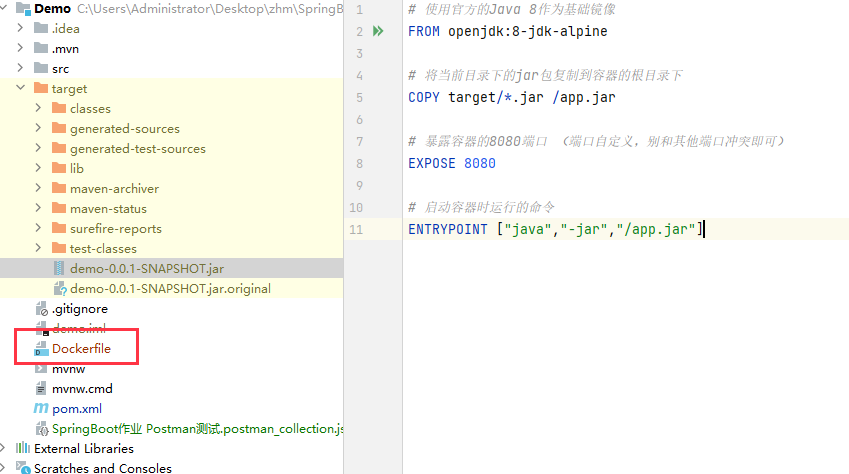Viewport: 849px width, 474px height.
Task: Expand the classes folder
Action: click(x=38, y=108)
